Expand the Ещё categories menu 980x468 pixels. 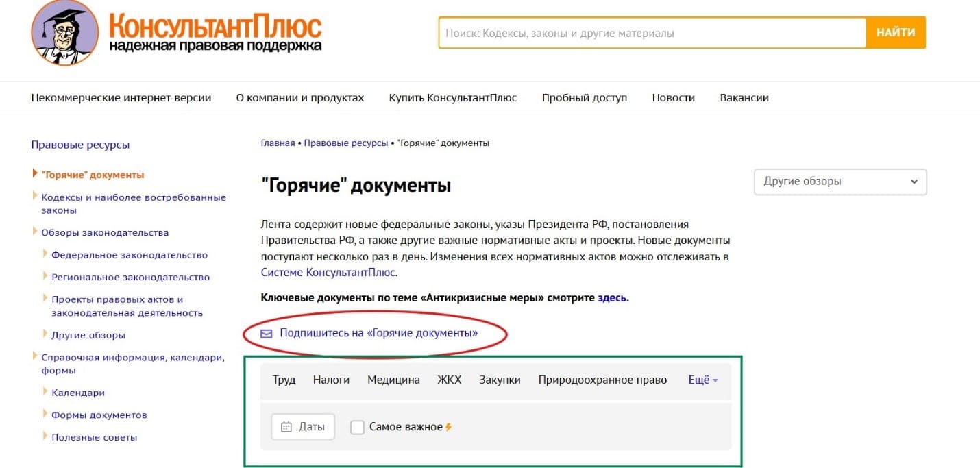(x=703, y=380)
